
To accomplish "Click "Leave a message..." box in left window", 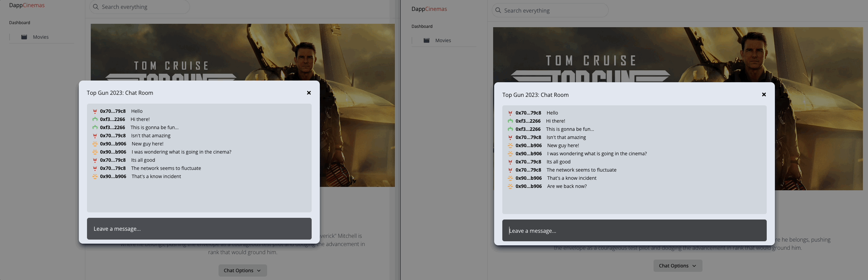I will click(199, 229).
